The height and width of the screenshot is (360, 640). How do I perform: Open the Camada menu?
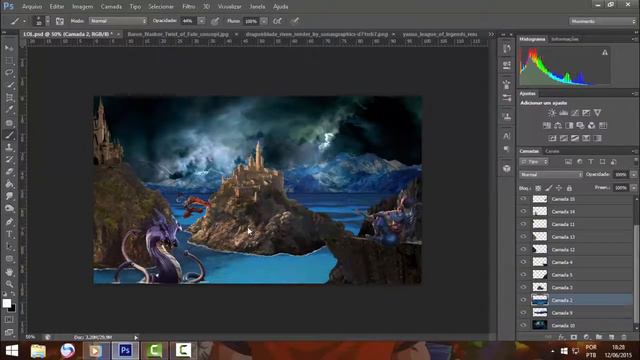click(111, 7)
